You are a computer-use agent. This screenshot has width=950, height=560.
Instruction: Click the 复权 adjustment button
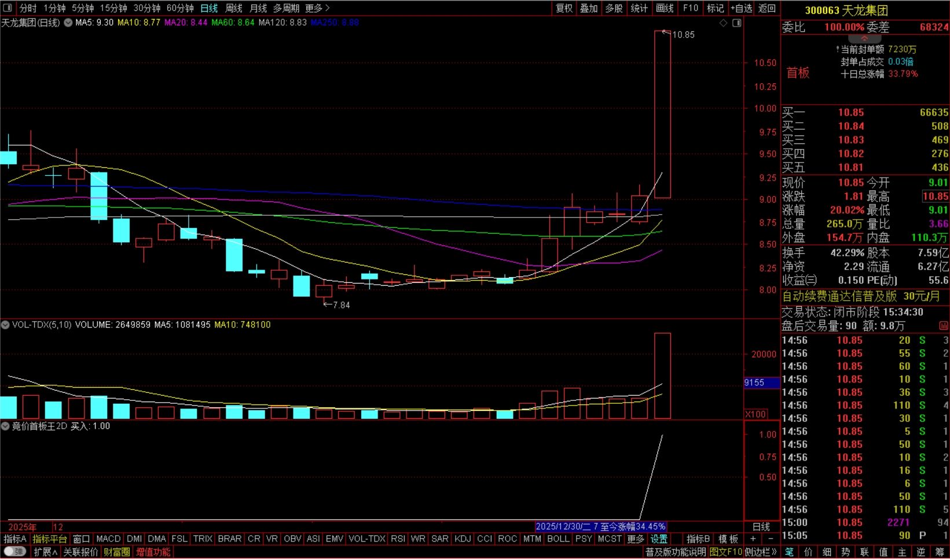564,8
